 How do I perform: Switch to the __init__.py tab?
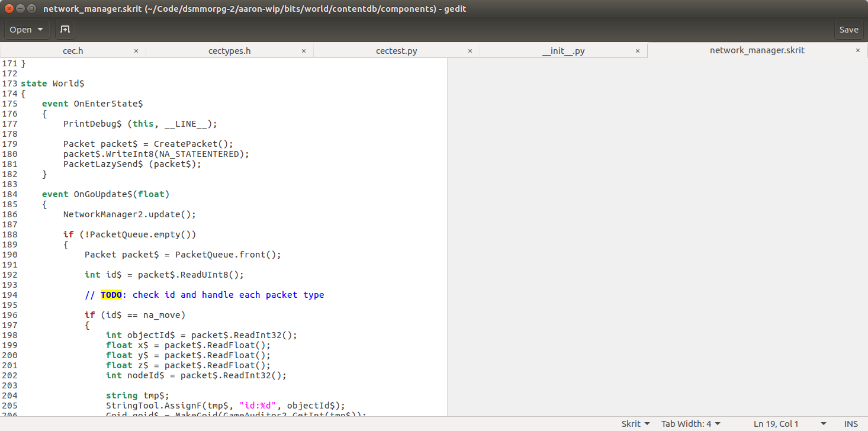[563, 51]
